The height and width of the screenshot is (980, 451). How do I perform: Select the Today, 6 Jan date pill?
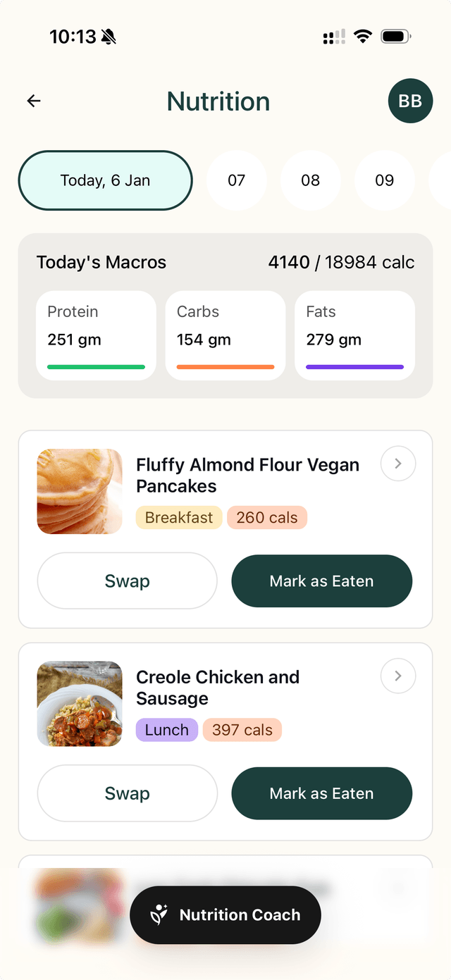(x=104, y=180)
